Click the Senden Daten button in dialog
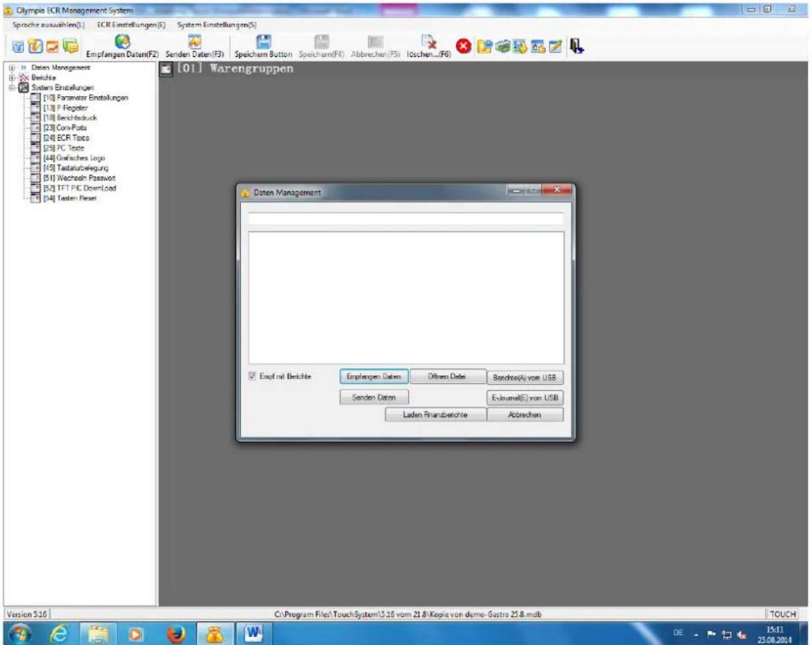 tap(374, 397)
